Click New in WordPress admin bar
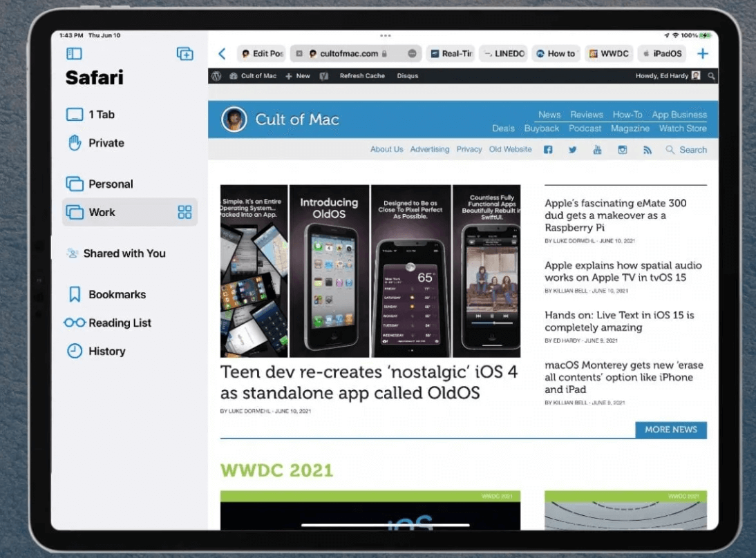This screenshot has width=756, height=558. tap(297, 76)
